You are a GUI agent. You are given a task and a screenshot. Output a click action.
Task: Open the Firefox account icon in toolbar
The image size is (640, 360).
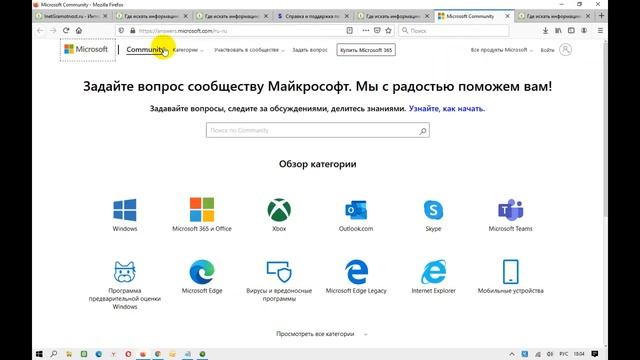coord(584,31)
